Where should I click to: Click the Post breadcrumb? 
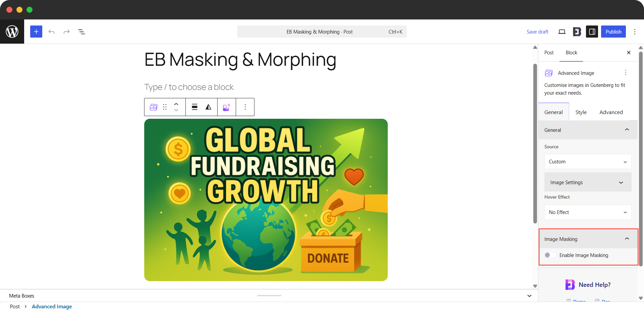point(15,307)
